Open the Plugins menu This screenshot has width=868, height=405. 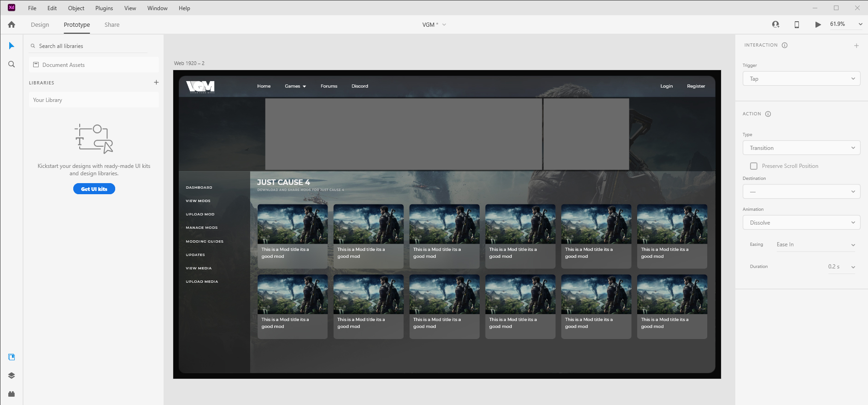(x=104, y=8)
